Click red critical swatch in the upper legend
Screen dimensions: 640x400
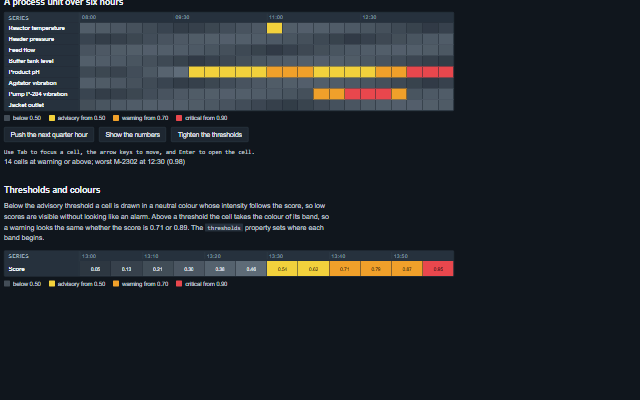point(179,118)
